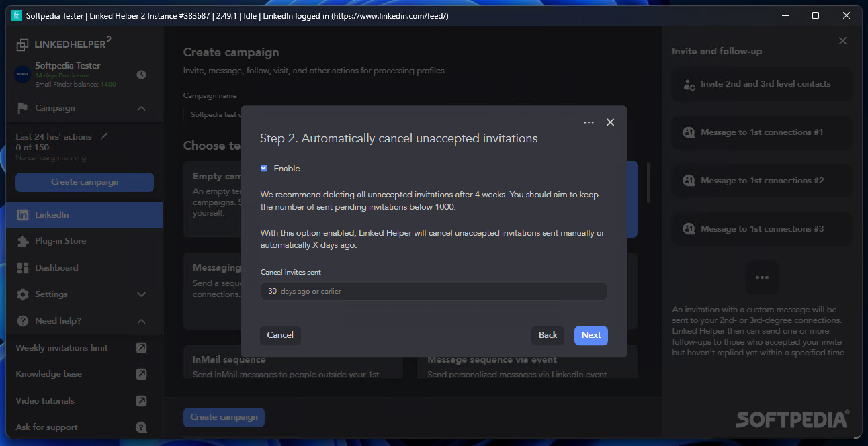Click the Need help? question icon
Image resolution: width=868 pixels, height=446 pixels.
(23, 321)
